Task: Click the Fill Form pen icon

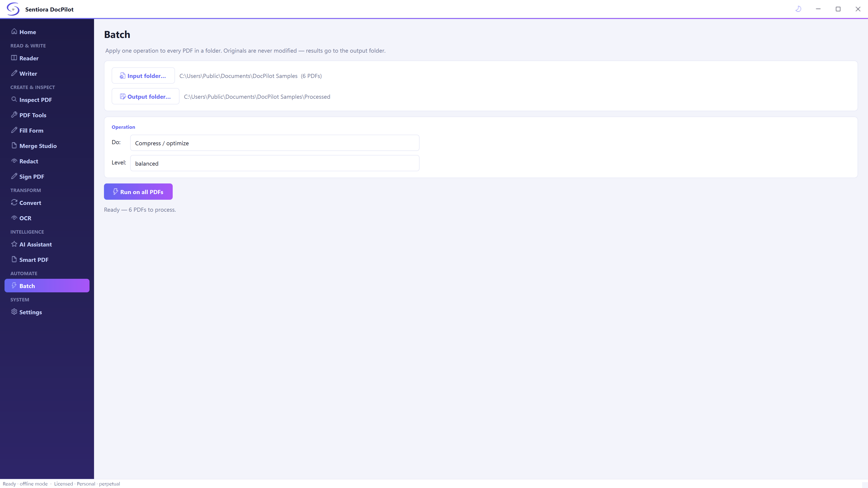Action: coord(14,130)
